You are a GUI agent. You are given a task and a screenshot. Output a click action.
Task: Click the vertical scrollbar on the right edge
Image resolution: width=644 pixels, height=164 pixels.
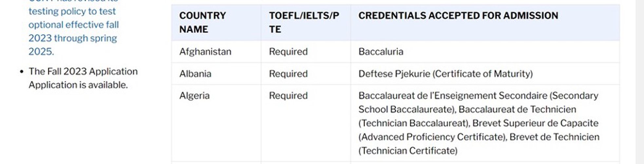[640, 82]
